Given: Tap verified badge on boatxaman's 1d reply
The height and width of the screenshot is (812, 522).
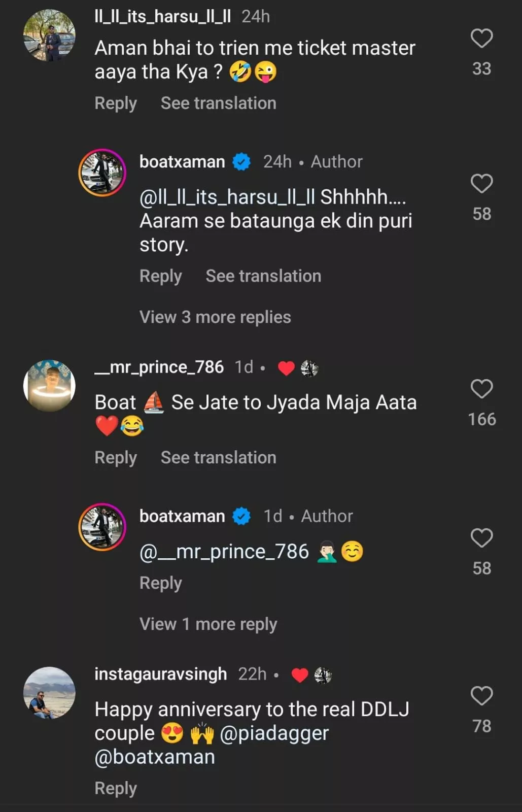Looking at the screenshot, I should pyautogui.click(x=241, y=516).
